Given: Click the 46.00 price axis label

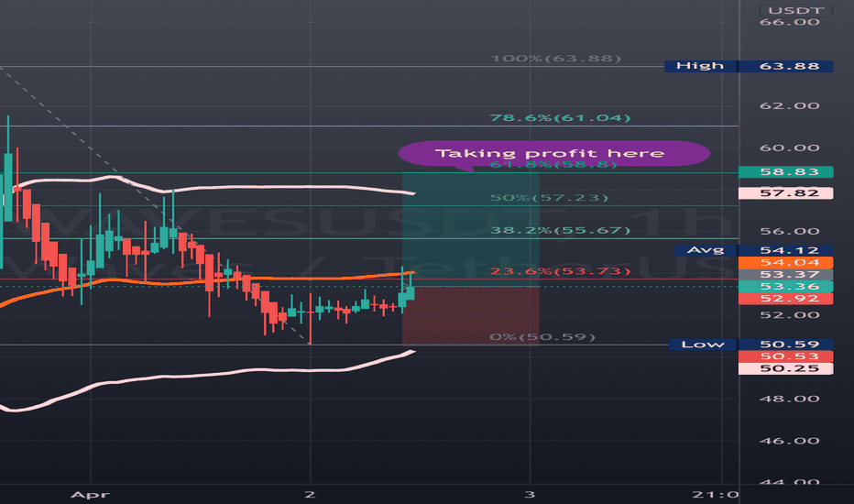Looking at the screenshot, I should [x=789, y=441].
